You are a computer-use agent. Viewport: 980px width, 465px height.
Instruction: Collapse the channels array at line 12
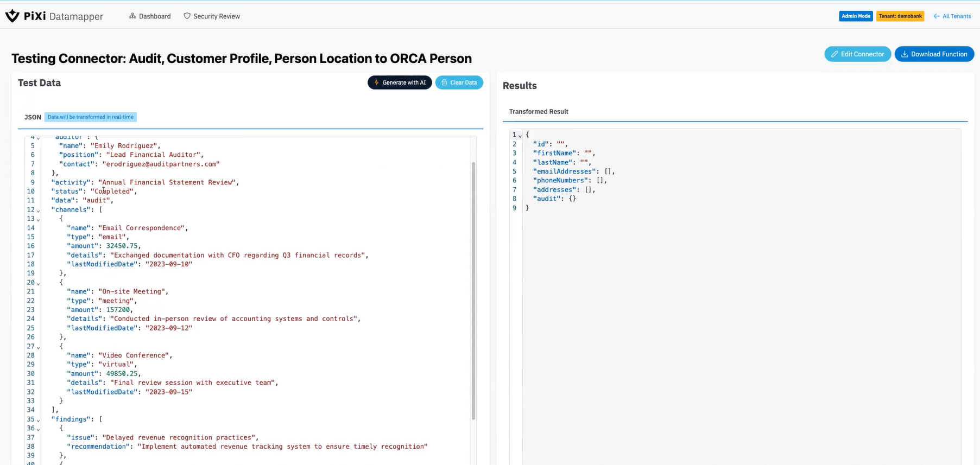click(39, 211)
